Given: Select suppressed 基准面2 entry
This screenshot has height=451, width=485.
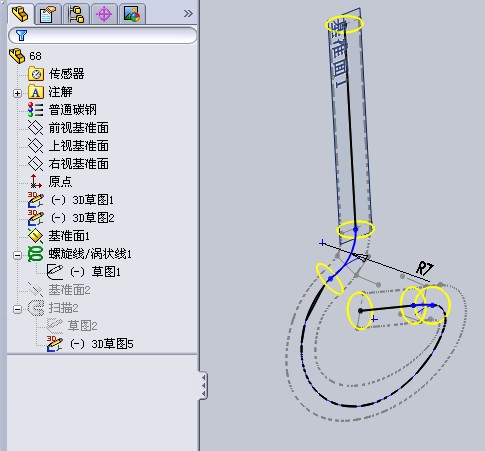Looking at the screenshot, I should click(69, 290).
